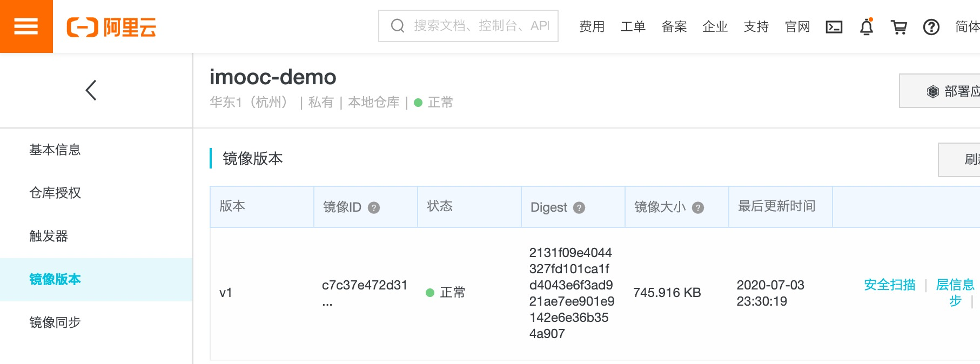Open the notifications bell
Screen dimensions: 980x364
[x=867, y=27]
